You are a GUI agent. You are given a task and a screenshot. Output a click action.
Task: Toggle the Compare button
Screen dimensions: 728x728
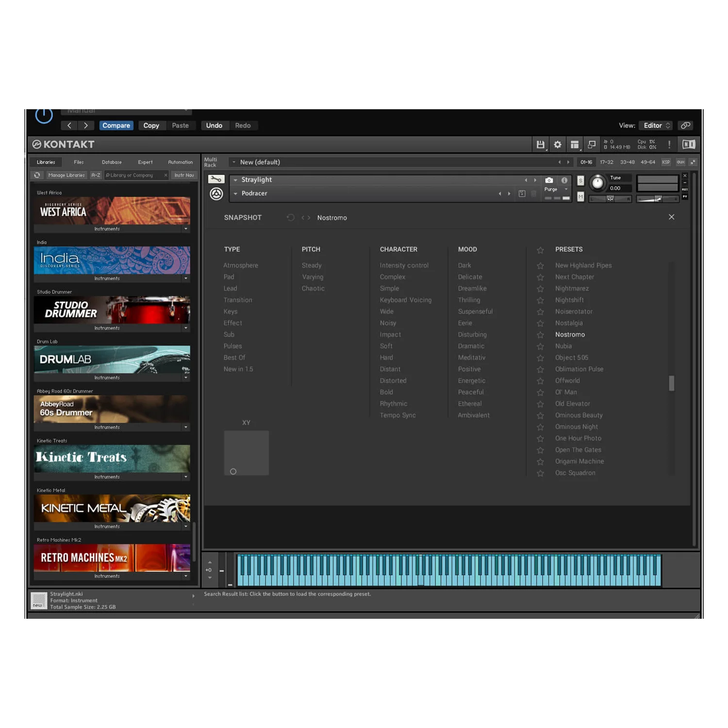tap(116, 126)
